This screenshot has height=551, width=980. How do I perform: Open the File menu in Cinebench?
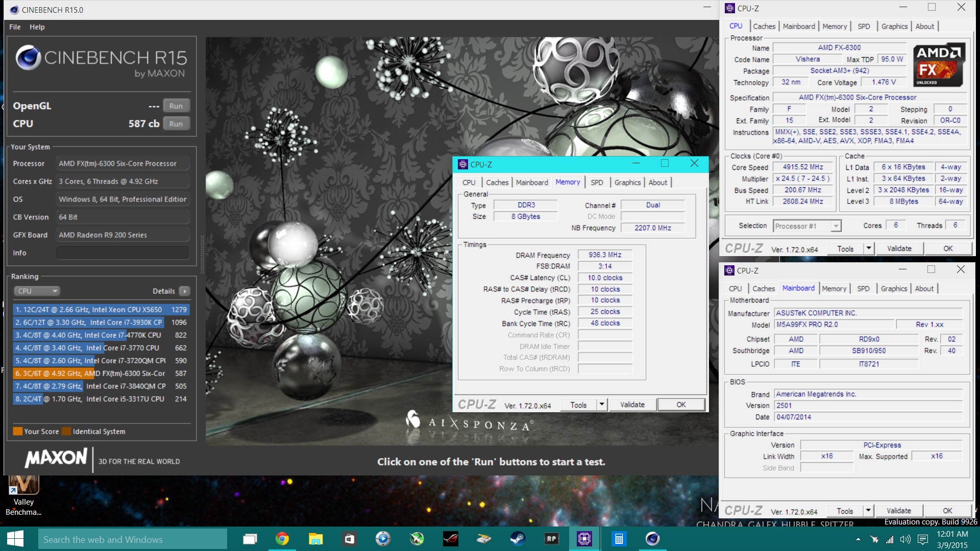click(x=15, y=27)
